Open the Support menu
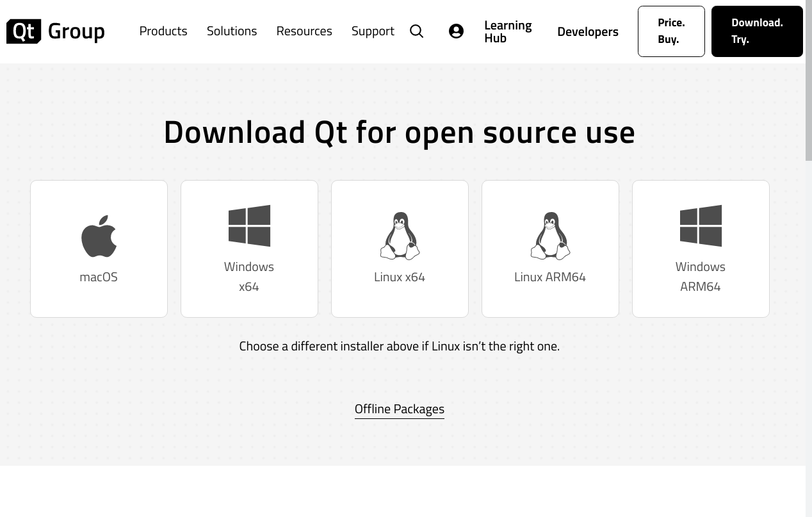The image size is (812, 517). pos(373,31)
